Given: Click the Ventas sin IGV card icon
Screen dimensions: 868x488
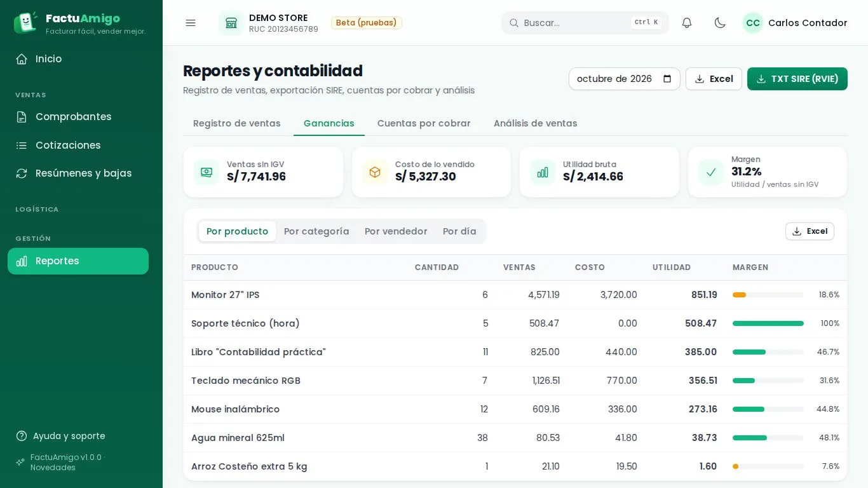Looking at the screenshot, I should [207, 172].
